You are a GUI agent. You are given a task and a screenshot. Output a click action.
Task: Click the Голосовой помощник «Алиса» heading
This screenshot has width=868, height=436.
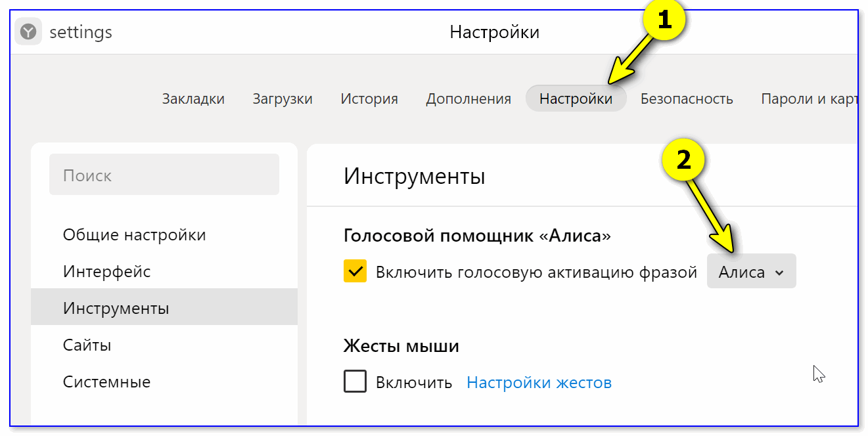(x=477, y=235)
